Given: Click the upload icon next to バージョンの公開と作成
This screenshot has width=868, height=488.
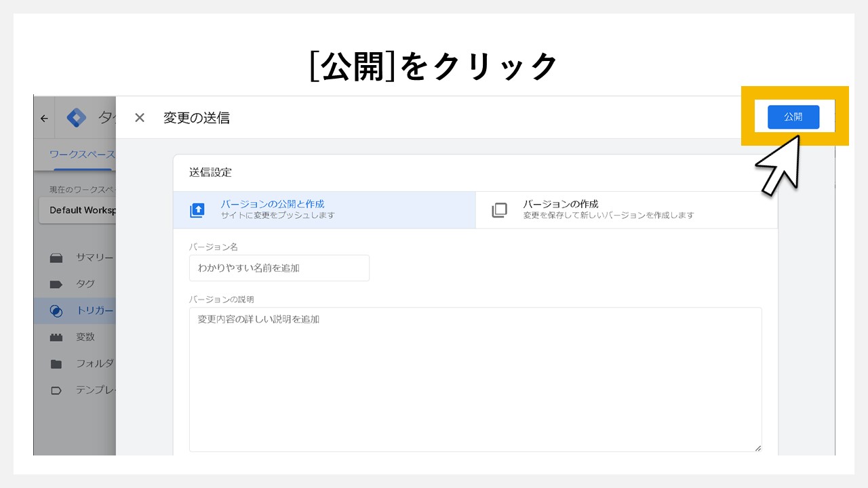Looking at the screenshot, I should pos(197,210).
